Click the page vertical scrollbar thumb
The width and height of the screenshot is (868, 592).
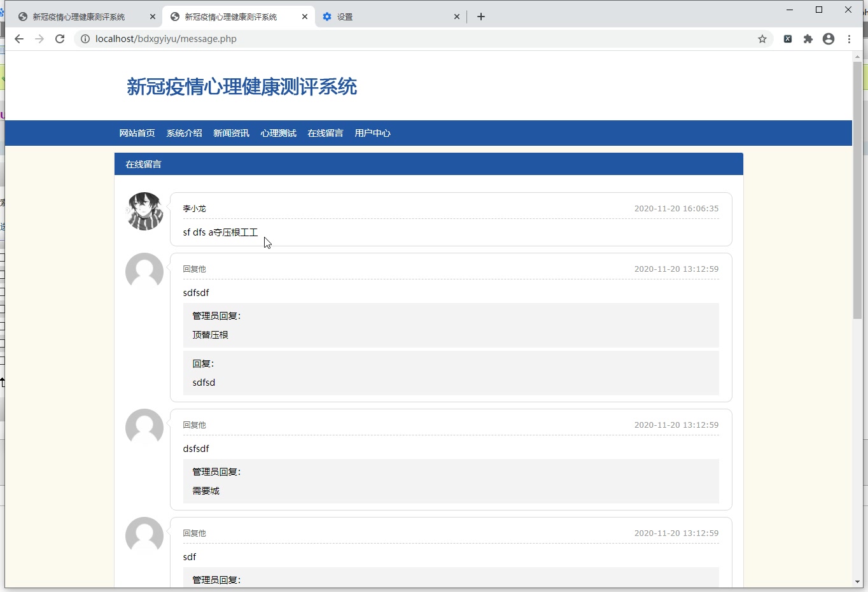click(x=857, y=190)
